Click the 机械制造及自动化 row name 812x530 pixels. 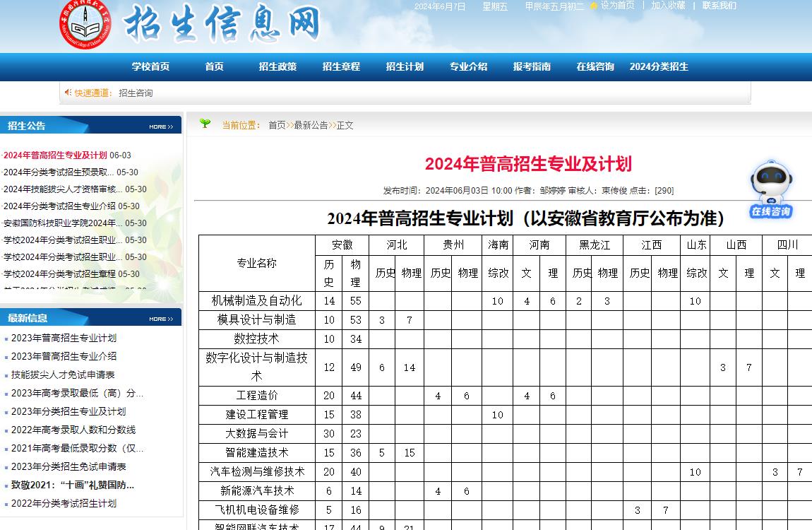[x=257, y=301]
